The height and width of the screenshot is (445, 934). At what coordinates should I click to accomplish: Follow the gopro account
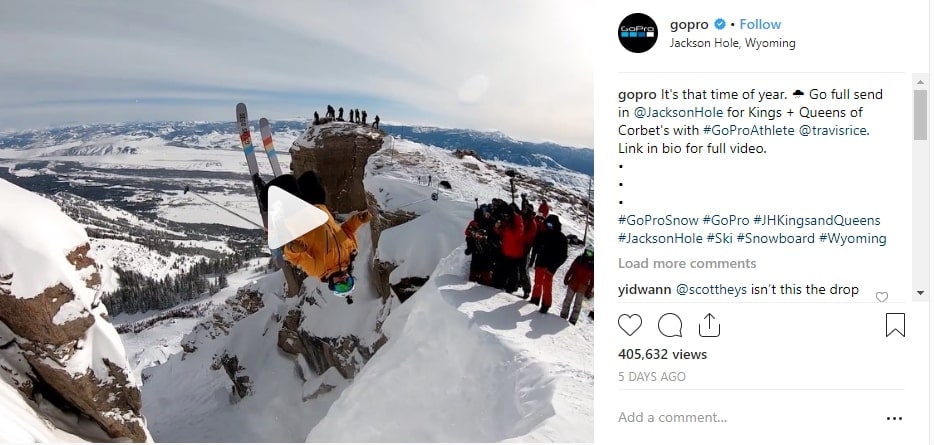760,24
